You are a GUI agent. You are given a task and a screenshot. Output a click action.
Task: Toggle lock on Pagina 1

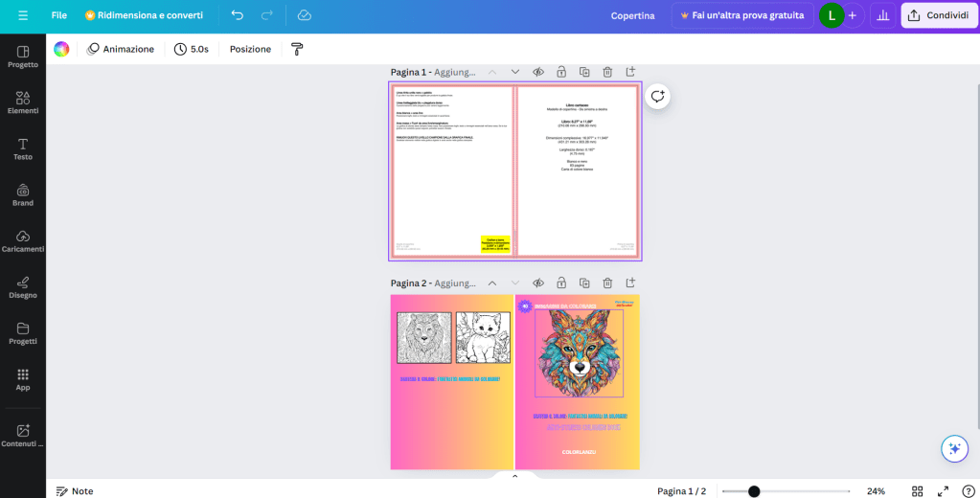[x=561, y=72]
